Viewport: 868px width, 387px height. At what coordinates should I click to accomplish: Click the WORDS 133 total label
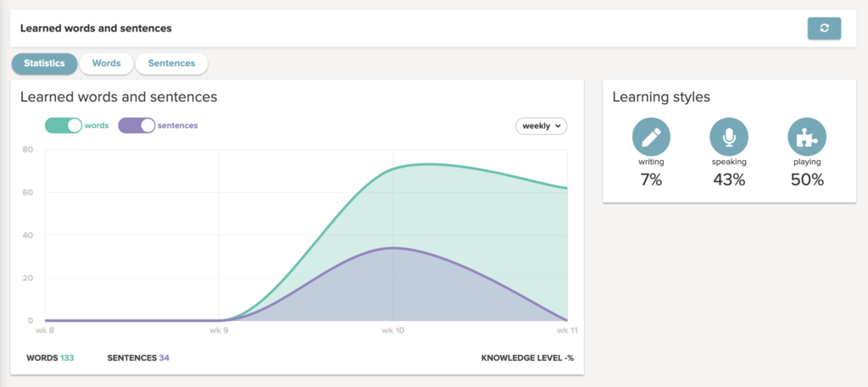[50, 357]
